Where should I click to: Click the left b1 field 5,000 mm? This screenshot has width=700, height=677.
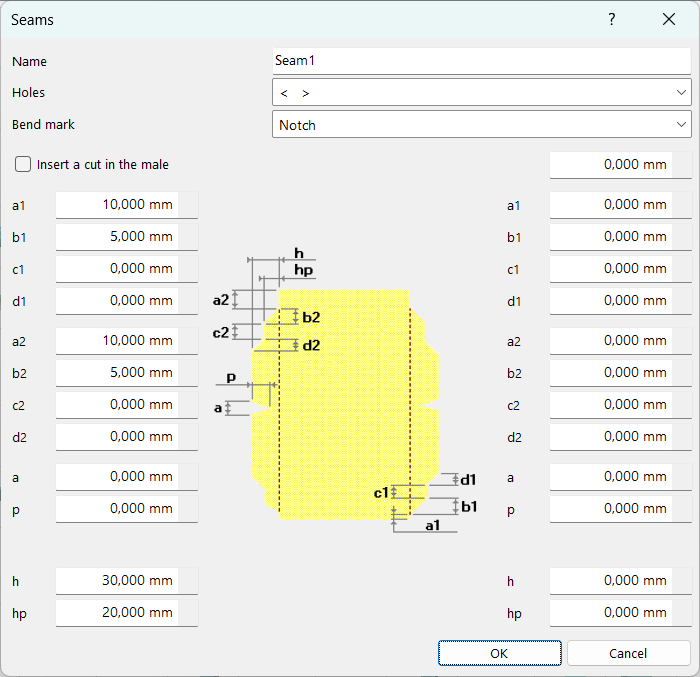click(117, 237)
